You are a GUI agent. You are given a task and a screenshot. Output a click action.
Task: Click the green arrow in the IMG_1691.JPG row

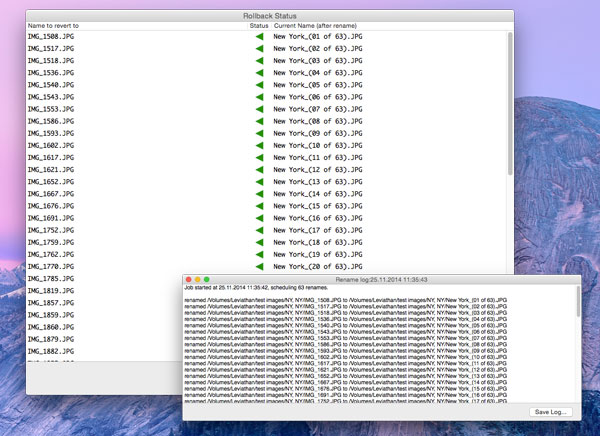pos(259,218)
